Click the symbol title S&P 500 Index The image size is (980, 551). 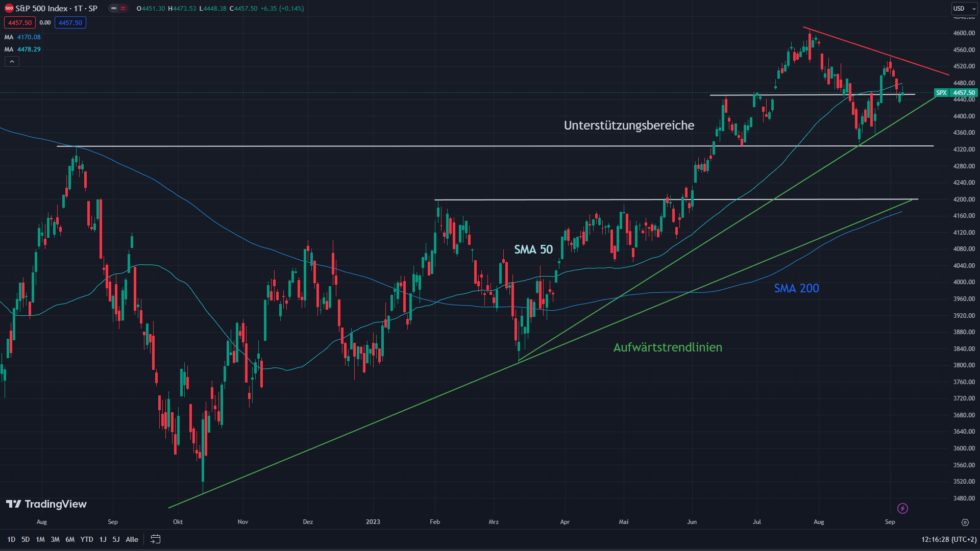(42, 8)
